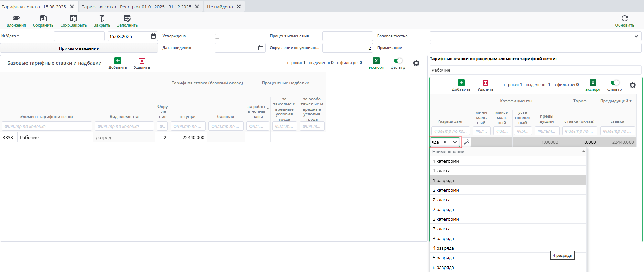Select 3 категории from the dropdown list
This screenshot has height=272, width=644.
tap(508, 219)
